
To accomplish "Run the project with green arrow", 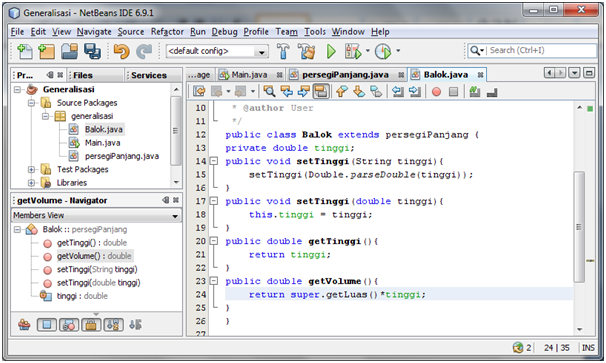I will [331, 51].
